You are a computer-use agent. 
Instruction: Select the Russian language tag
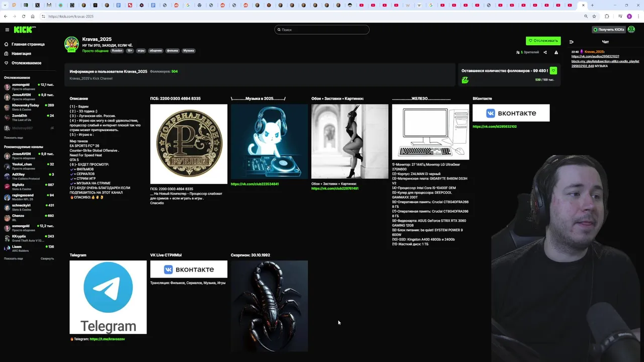[x=117, y=51]
